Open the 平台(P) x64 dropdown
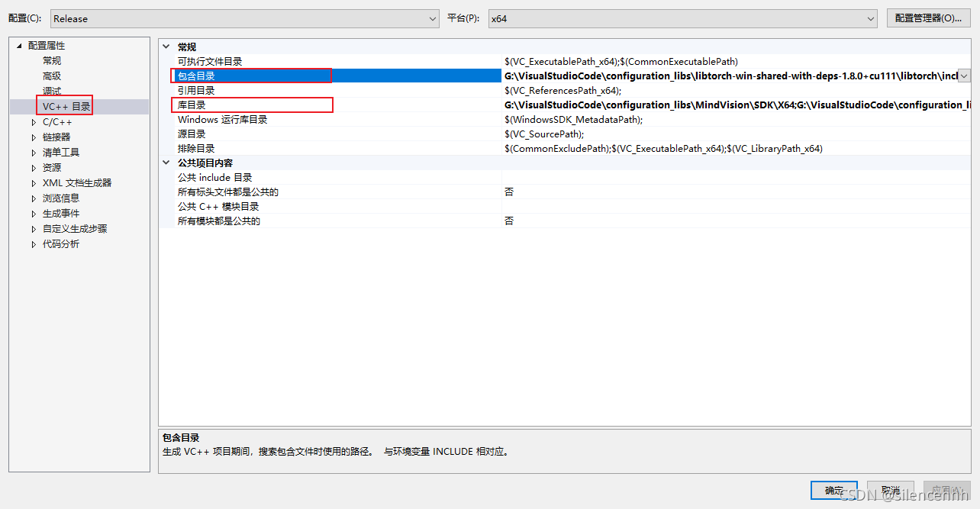Image resolution: width=980 pixels, height=509 pixels. [682, 18]
